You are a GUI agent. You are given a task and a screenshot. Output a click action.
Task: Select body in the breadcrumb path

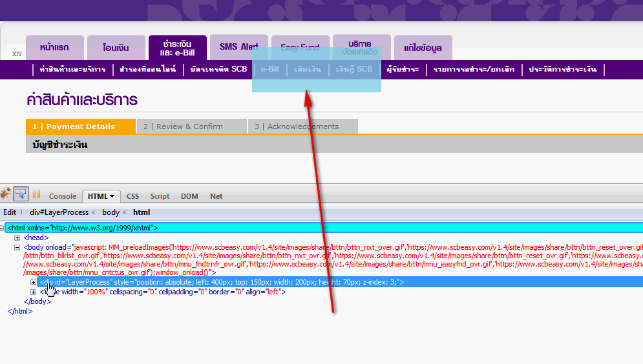tap(111, 212)
